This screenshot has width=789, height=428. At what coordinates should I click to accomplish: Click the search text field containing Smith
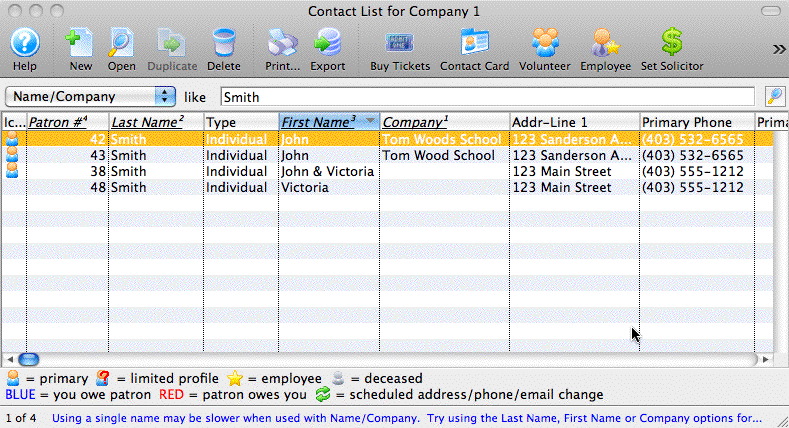[x=488, y=97]
